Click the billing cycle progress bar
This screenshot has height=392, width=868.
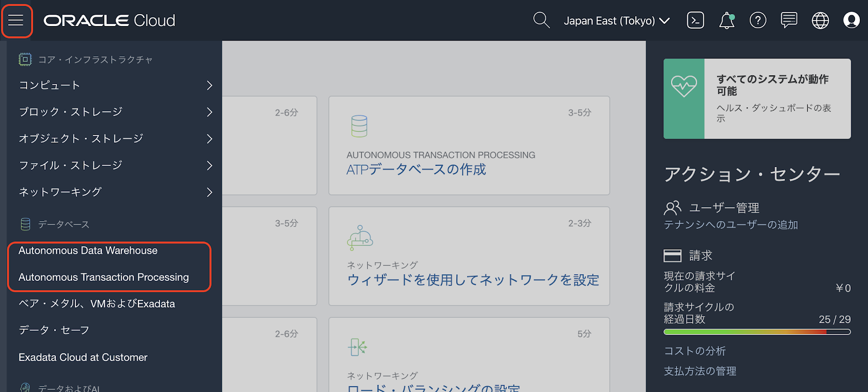pyautogui.click(x=757, y=332)
